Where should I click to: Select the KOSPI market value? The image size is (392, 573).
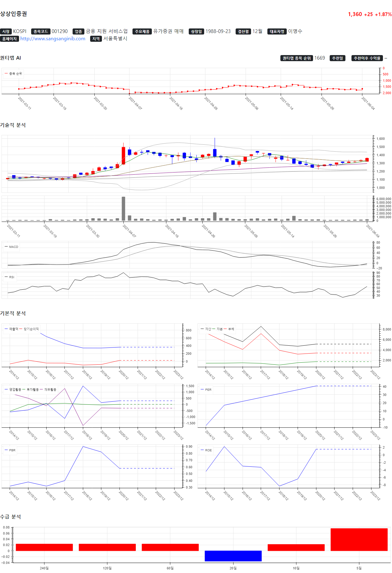(20, 31)
